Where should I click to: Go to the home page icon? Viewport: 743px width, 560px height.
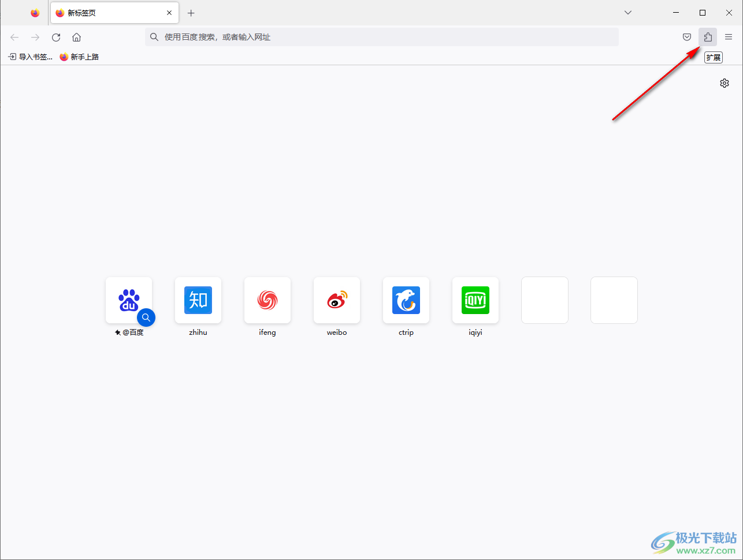[x=77, y=37]
